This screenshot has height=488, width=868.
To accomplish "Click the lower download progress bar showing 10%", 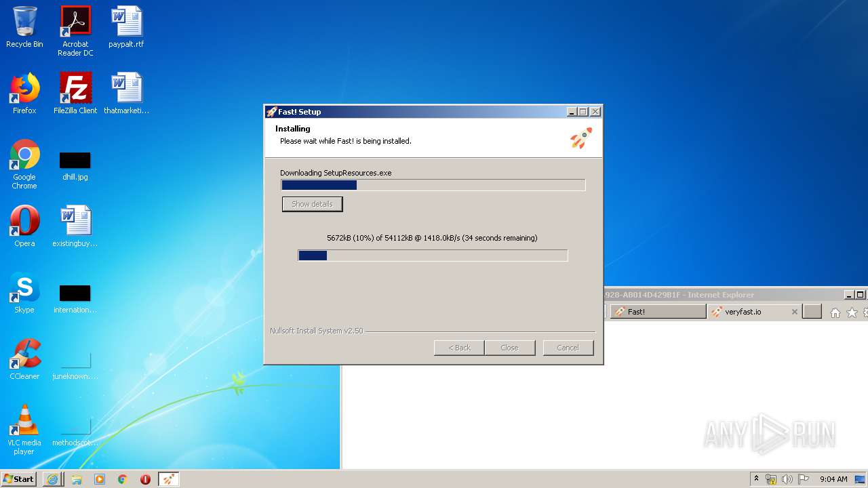I will click(433, 256).
